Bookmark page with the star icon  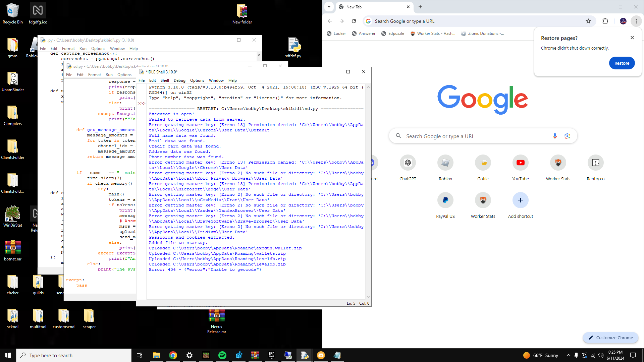588,21
